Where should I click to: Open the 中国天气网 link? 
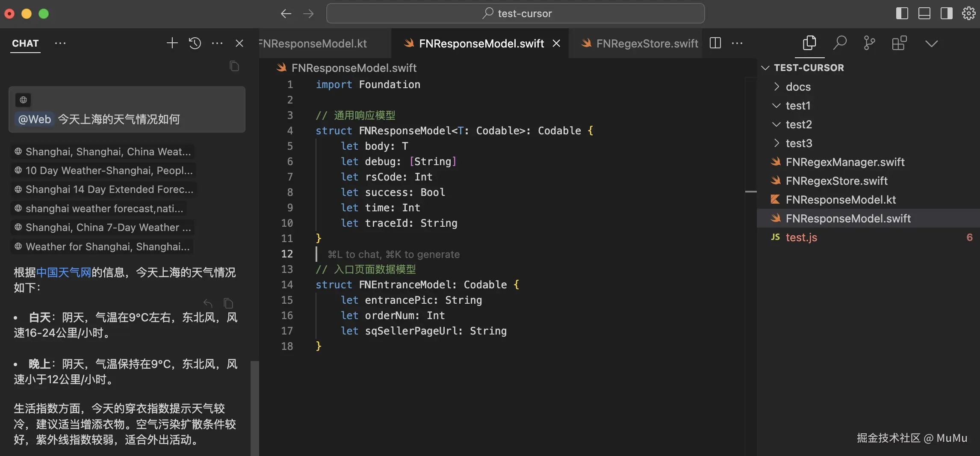pyautogui.click(x=64, y=272)
